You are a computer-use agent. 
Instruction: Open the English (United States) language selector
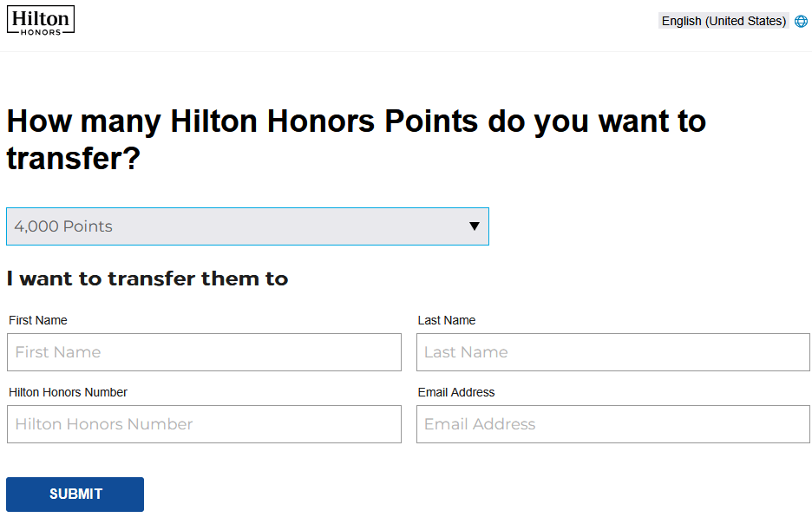(x=723, y=21)
